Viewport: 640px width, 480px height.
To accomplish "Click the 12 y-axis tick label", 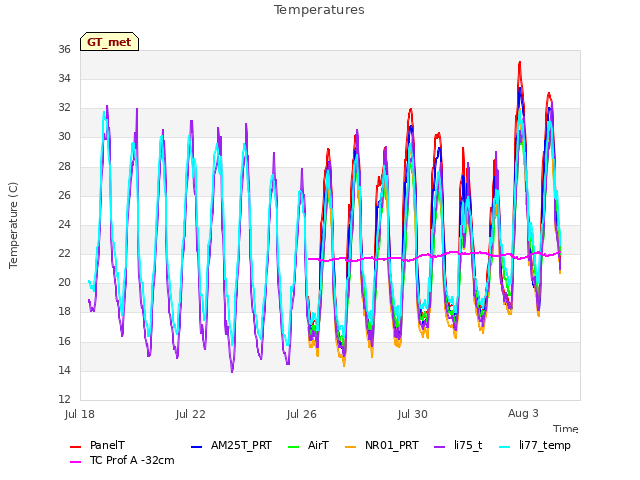I will [64, 399].
